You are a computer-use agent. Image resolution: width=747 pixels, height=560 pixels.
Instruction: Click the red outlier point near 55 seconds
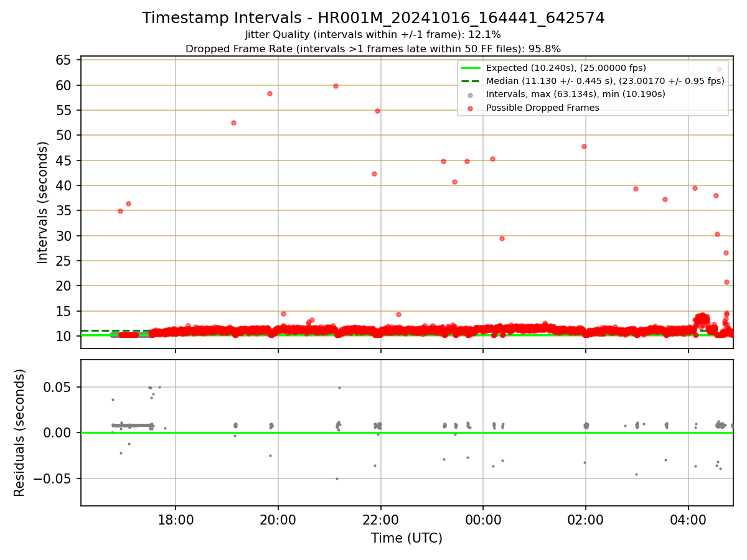[377, 111]
